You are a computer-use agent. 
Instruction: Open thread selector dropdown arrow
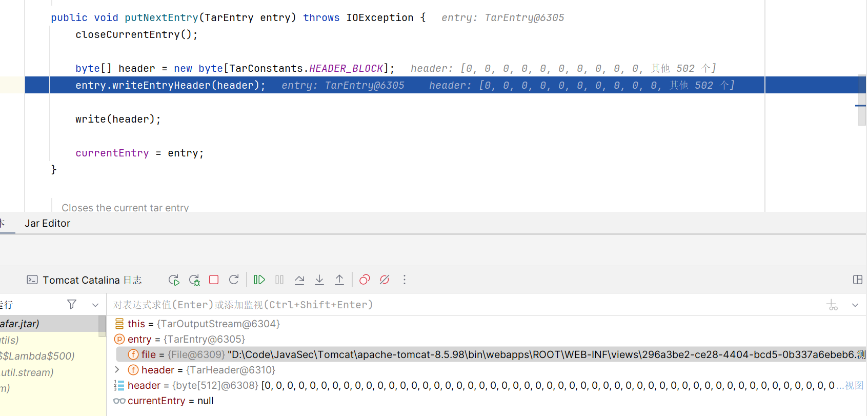point(95,305)
